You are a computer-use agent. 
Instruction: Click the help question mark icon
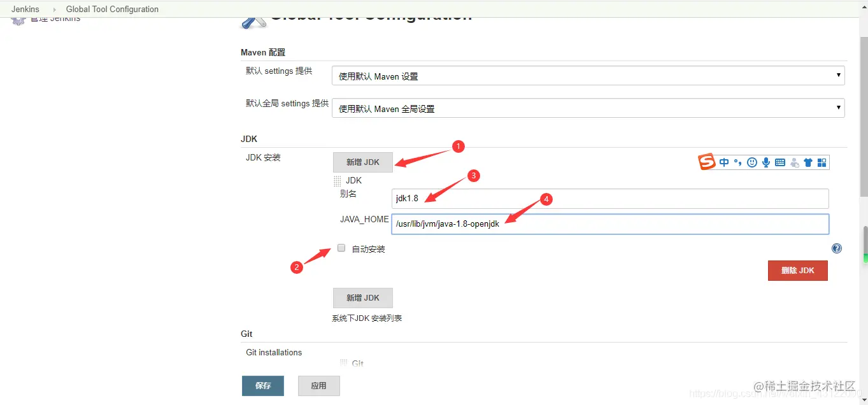pyautogui.click(x=837, y=248)
